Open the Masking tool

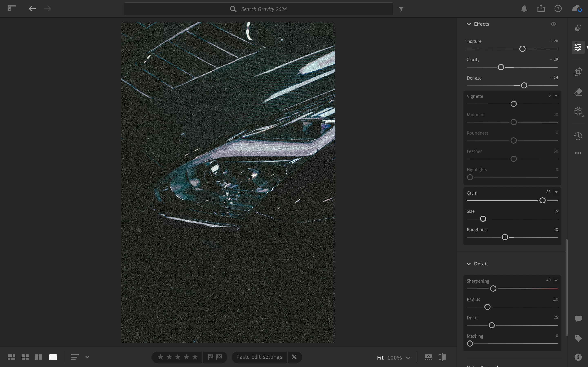pos(578,111)
